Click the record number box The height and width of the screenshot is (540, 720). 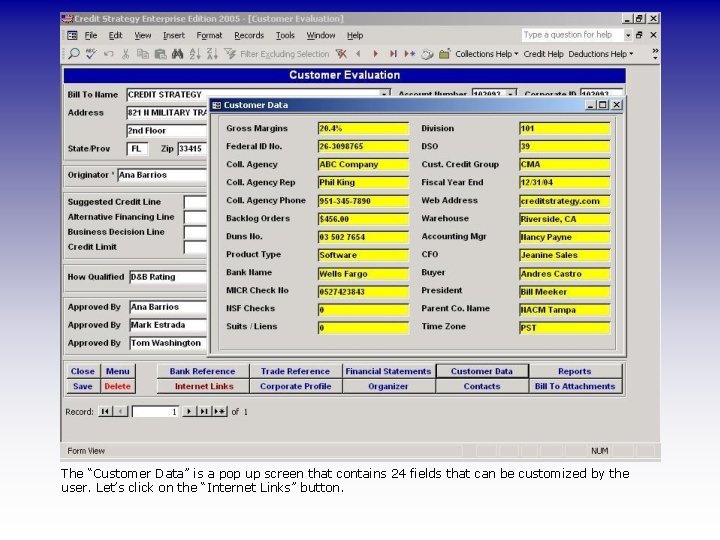(x=155, y=411)
